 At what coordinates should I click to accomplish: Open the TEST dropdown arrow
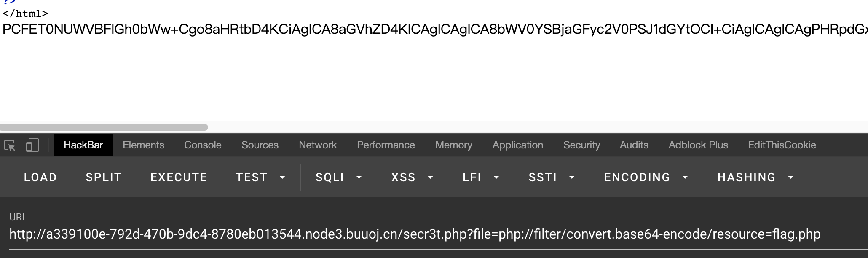click(282, 177)
